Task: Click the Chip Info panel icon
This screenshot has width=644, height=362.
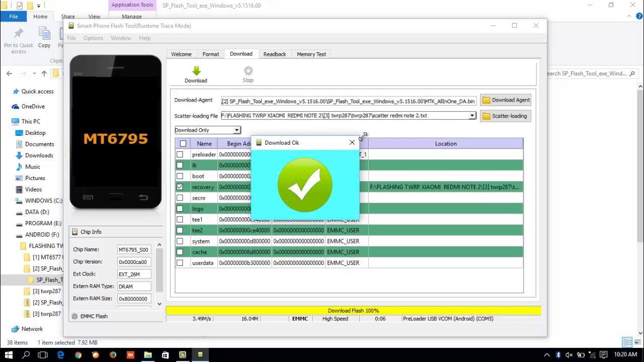Action: [75, 232]
